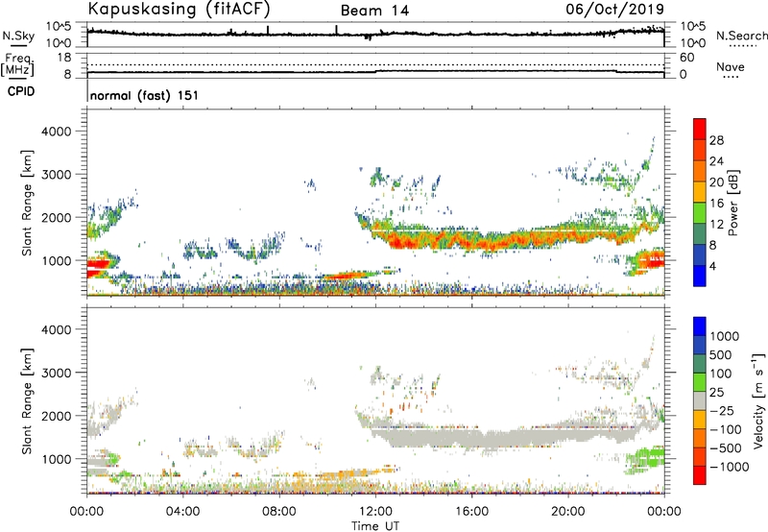Click the 'CPID' label

[21, 91]
